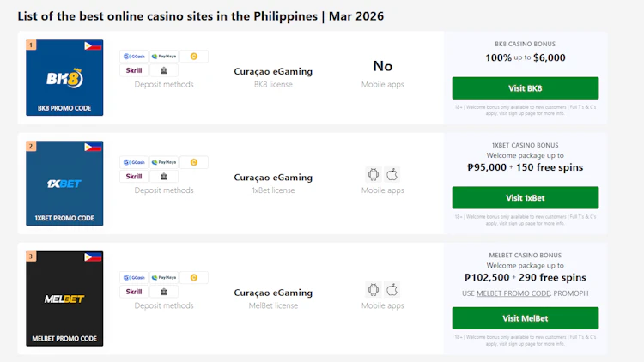Click the Skrill icon in the MelBet row
This screenshot has height=362, width=644.
pyautogui.click(x=134, y=292)
